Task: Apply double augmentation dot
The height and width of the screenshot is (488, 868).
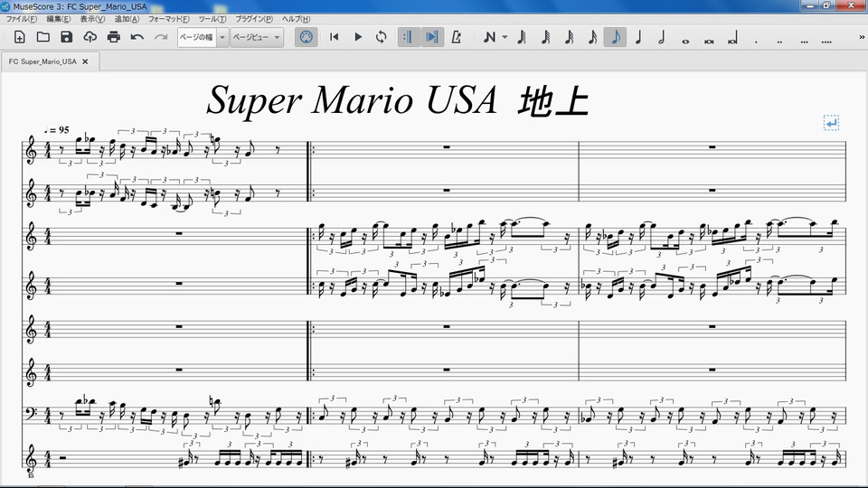Action: pos(779,41)
